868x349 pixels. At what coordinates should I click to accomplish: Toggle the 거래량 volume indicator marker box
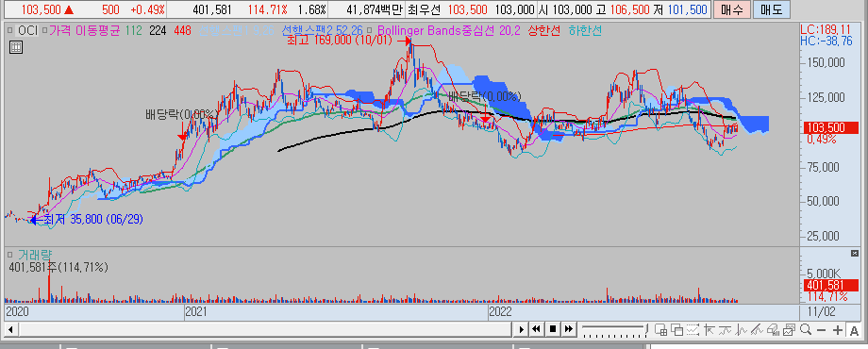(x=11, y=254)
